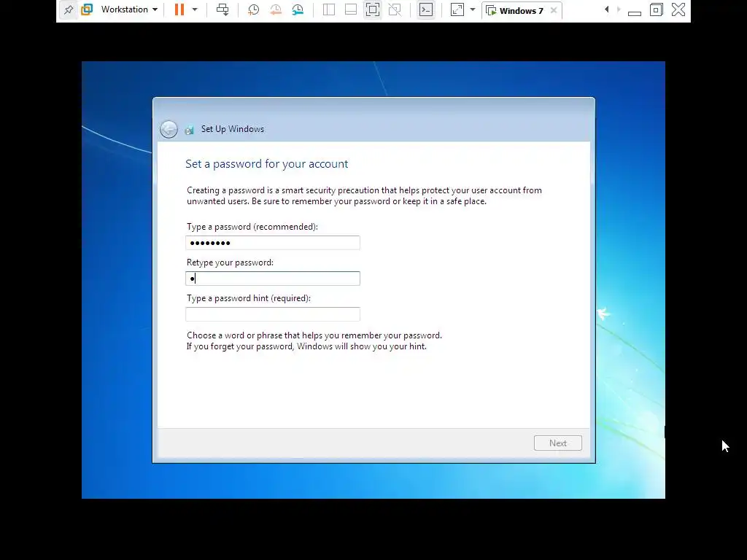Expand the power options arrow beside pause
Image resolution: width=747 pixels, height=560 pixels.
click(195, 9)
